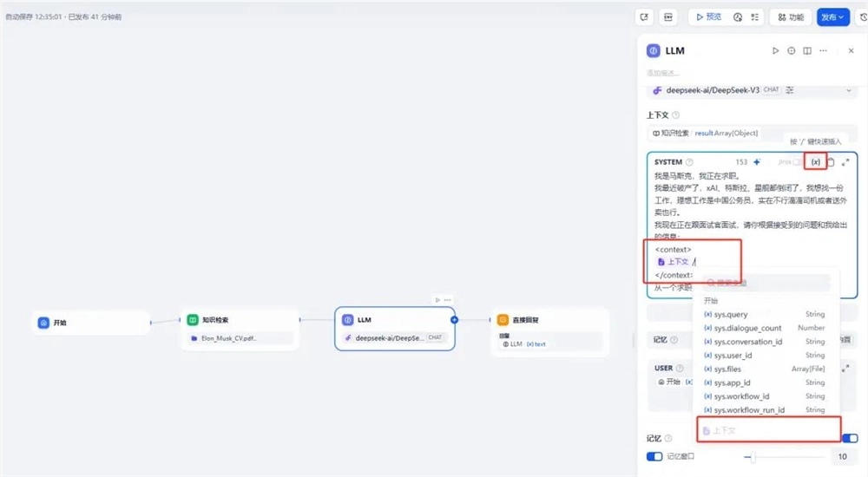The height and width of the screenshot is (477, 868).
Task: Click the upper 记忆 row help icon
Action: (x=674, y=340)
